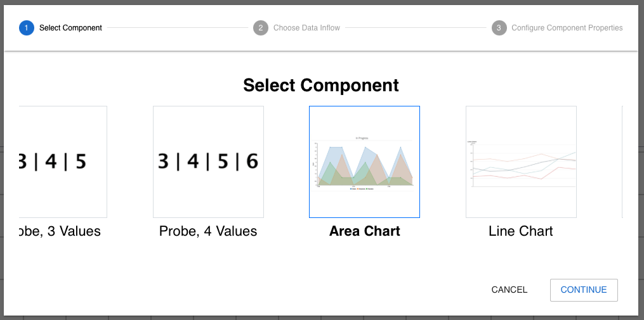Viewport: 644px width, 320px height.
Task: Click the step 2 circle icon
Action: [260, 28]
